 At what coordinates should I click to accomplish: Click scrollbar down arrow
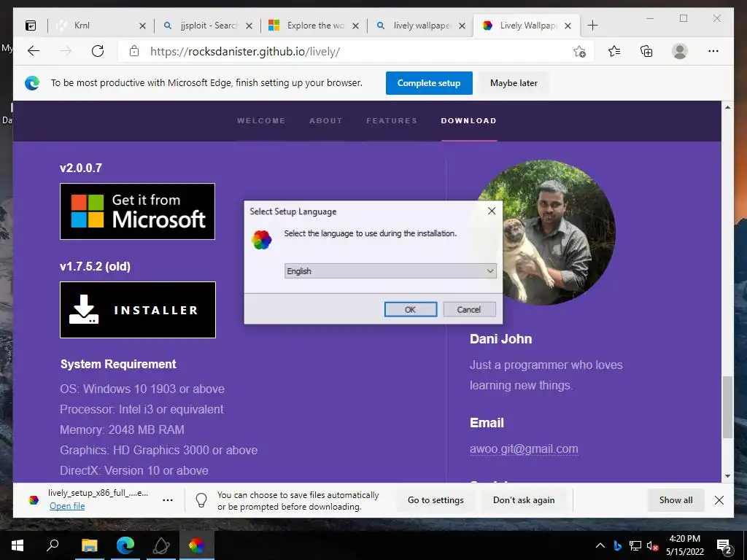tap(727, 475)
